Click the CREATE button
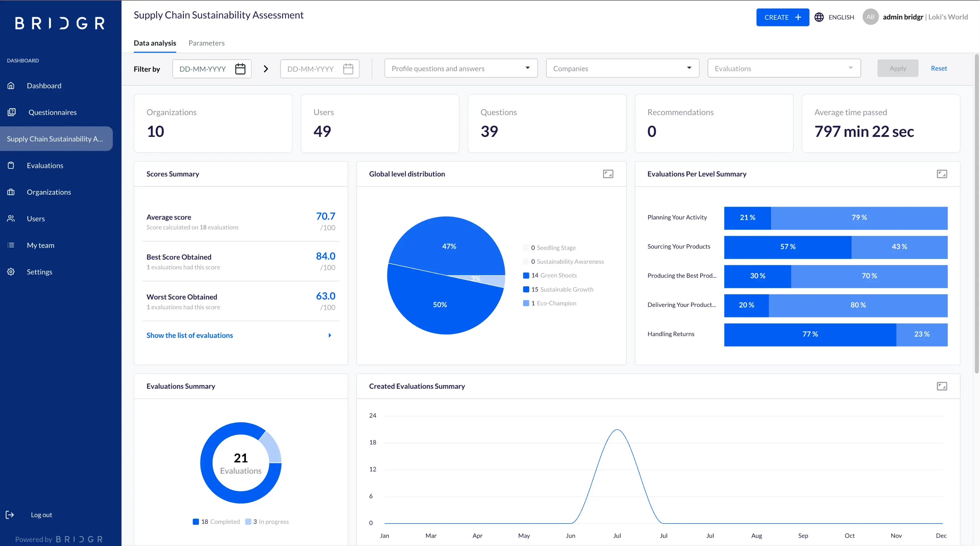The height and width of the screenshot is (546, 980). (783, 17)
